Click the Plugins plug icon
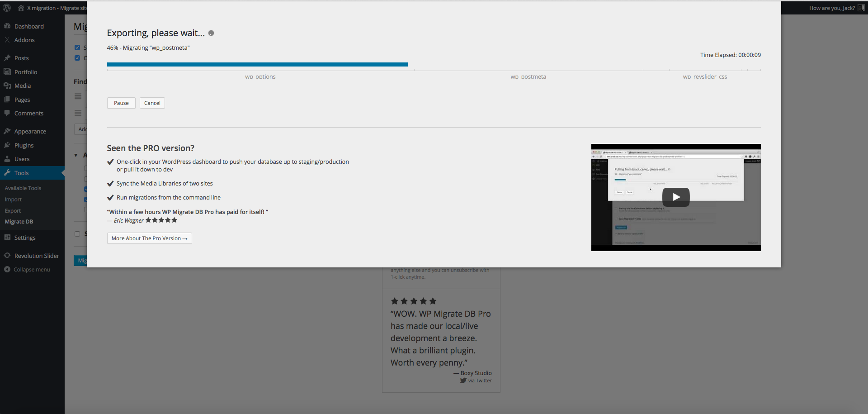 point(7,145)
